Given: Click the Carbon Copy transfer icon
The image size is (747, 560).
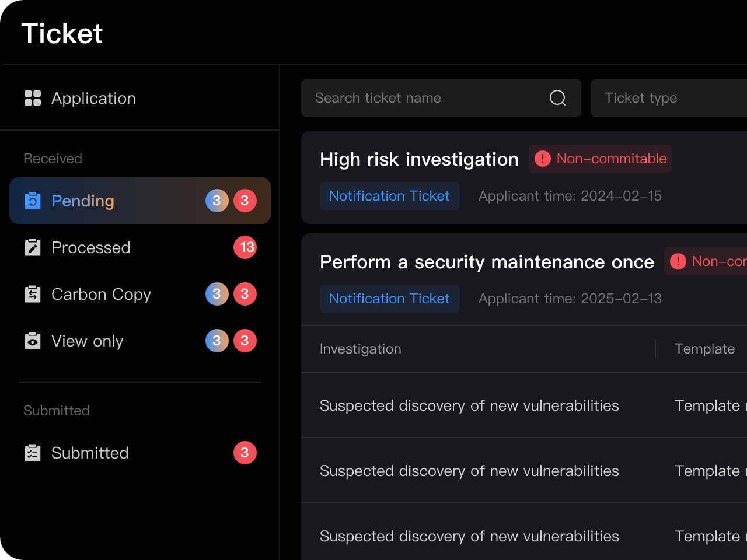Looking at the screenshot, I should pos(33,294).
